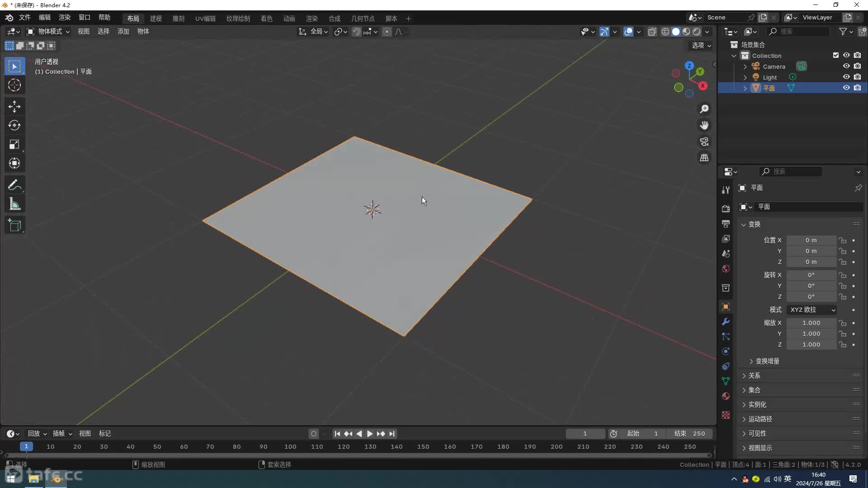Open the 编辑 menu
The height and width of the screenshot is (488, 868).
45,17
